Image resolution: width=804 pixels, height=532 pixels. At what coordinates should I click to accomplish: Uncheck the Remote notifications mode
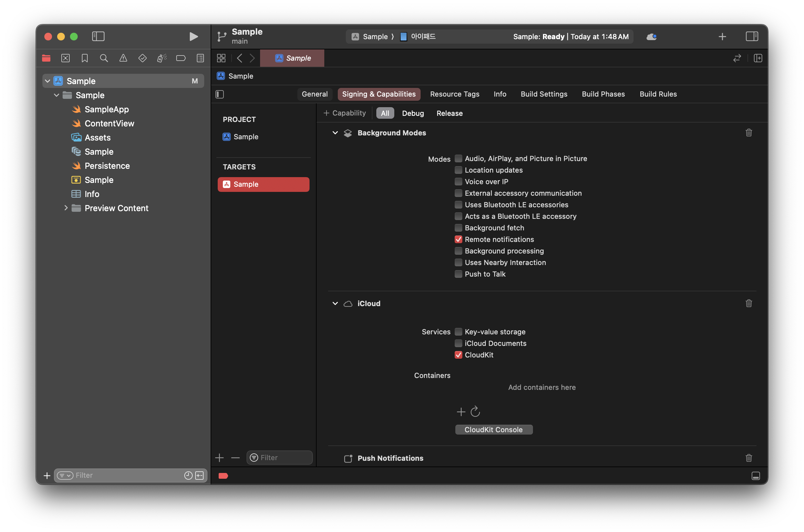pyautogui.click(x=459, y=239)
